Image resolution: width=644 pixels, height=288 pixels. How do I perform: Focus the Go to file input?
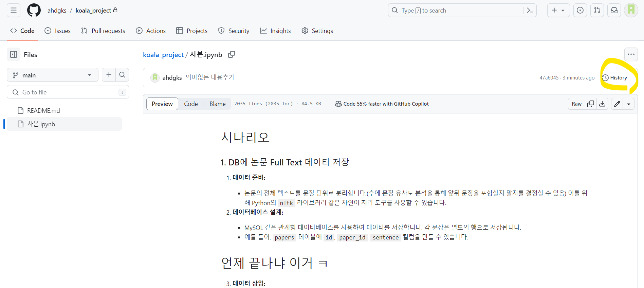[68, 92]
